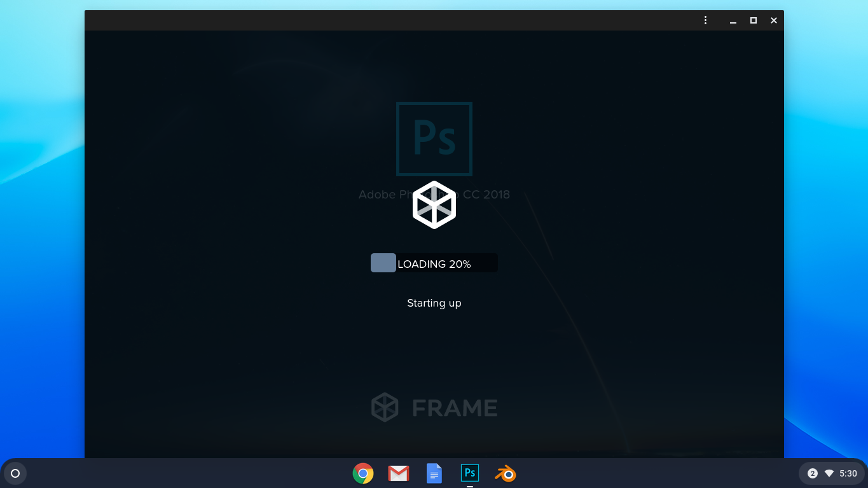868x488 pixels.
Task: Open Blender from the shelf
Action: click(x=505, y=473)
